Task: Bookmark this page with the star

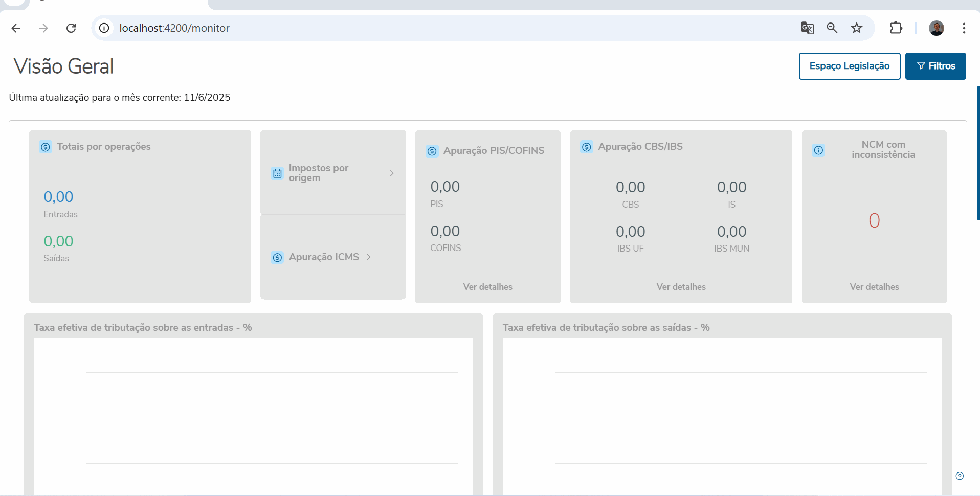Action: coord(857,28)
